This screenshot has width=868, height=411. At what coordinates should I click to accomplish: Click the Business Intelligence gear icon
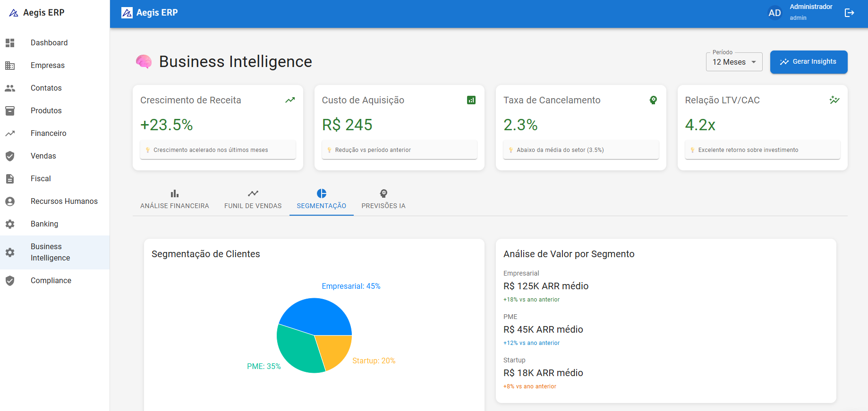point(10,252)
